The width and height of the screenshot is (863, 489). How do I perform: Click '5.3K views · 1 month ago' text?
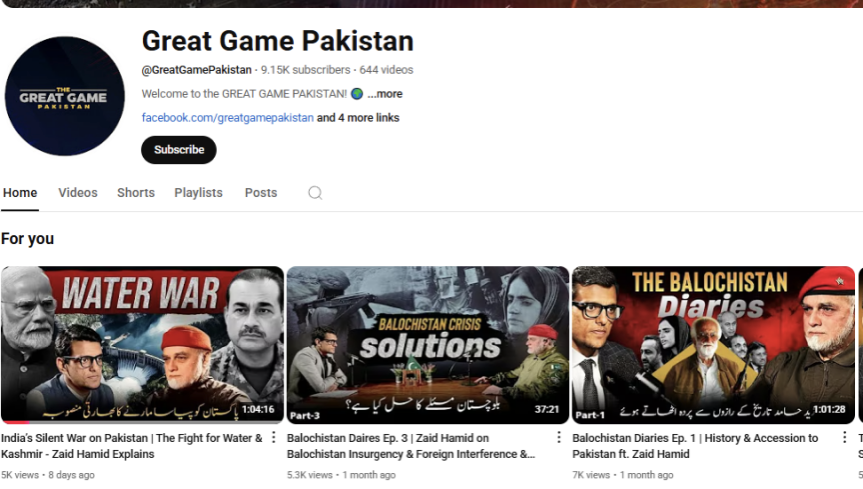[x=341, y=475]
